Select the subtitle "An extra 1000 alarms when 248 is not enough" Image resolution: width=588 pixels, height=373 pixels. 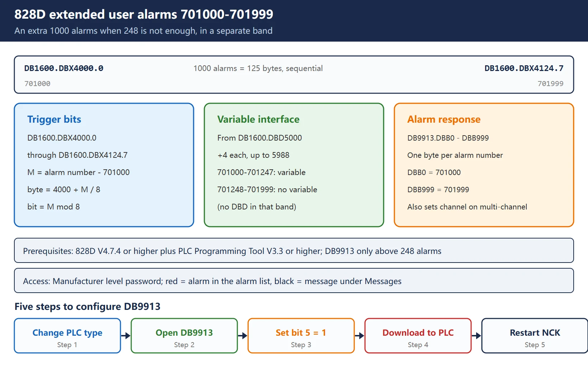105,31
